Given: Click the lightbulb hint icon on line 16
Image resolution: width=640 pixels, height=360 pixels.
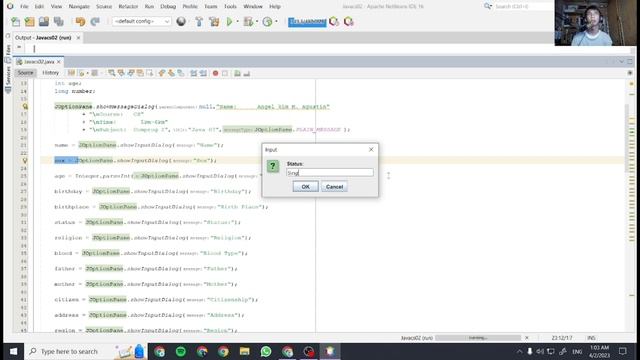Looking at the screenshot, I should tap(25, 107).
